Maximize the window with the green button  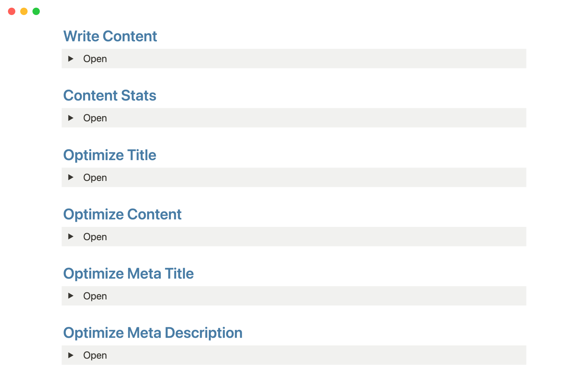point(36,11)
